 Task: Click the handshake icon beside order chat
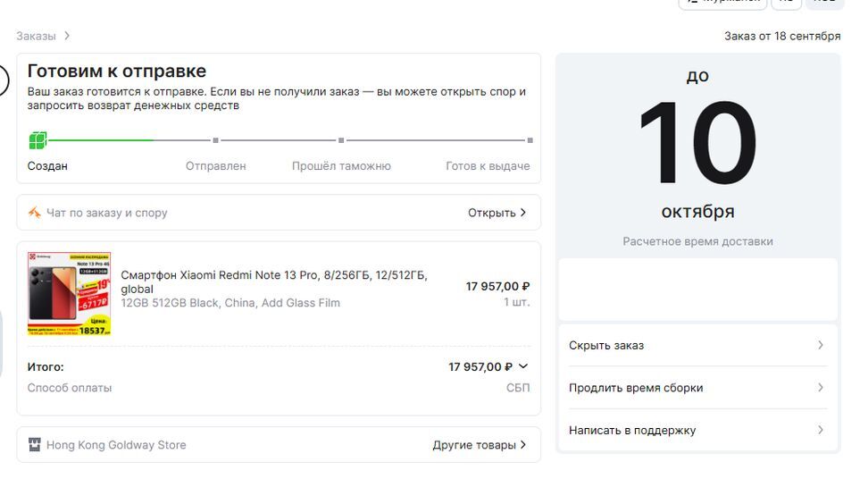pos(34,213)
